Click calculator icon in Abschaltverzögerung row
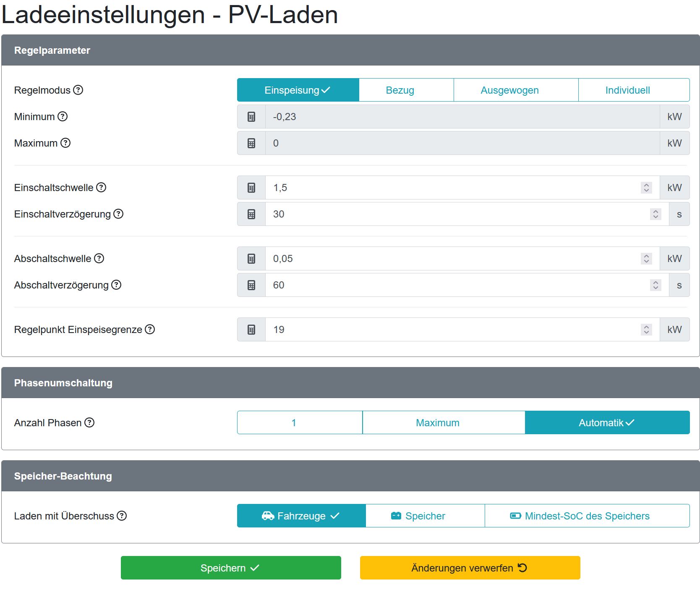Viewport: 700px width, 590px height. point(251,285)
